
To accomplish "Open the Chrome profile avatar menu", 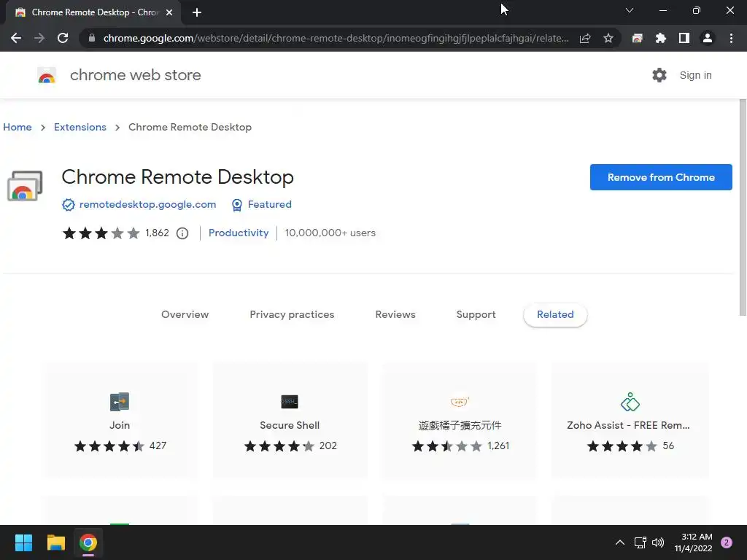I will 708,38.
